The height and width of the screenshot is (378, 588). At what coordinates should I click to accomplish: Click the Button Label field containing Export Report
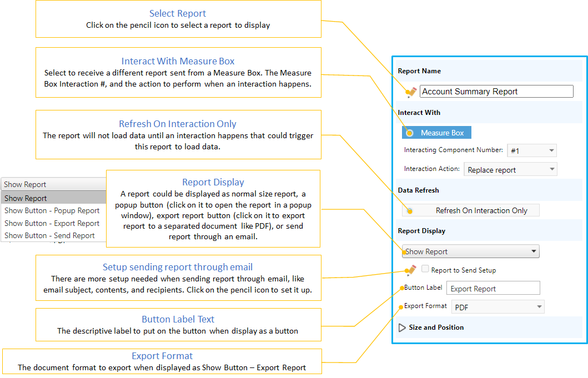[x=492, y=288]
